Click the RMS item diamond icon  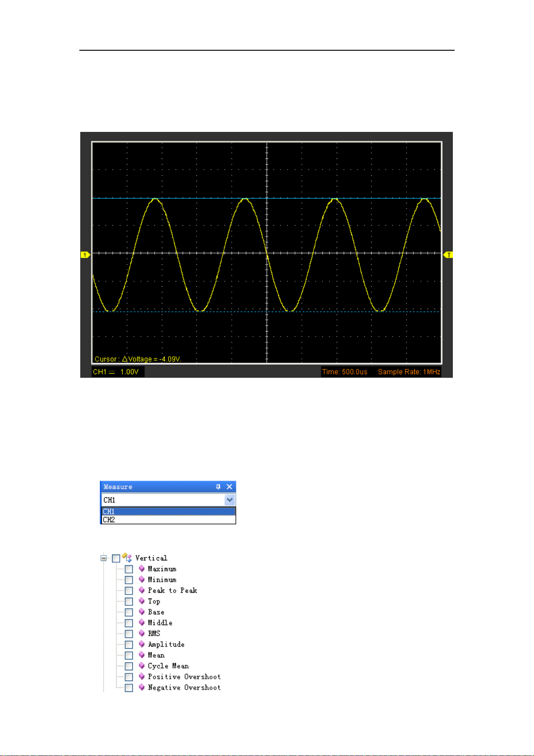(x=142, y=633)
